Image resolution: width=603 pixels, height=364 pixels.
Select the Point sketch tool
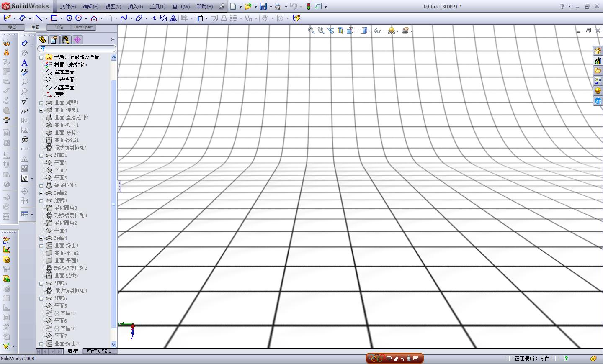coord(154,18)
